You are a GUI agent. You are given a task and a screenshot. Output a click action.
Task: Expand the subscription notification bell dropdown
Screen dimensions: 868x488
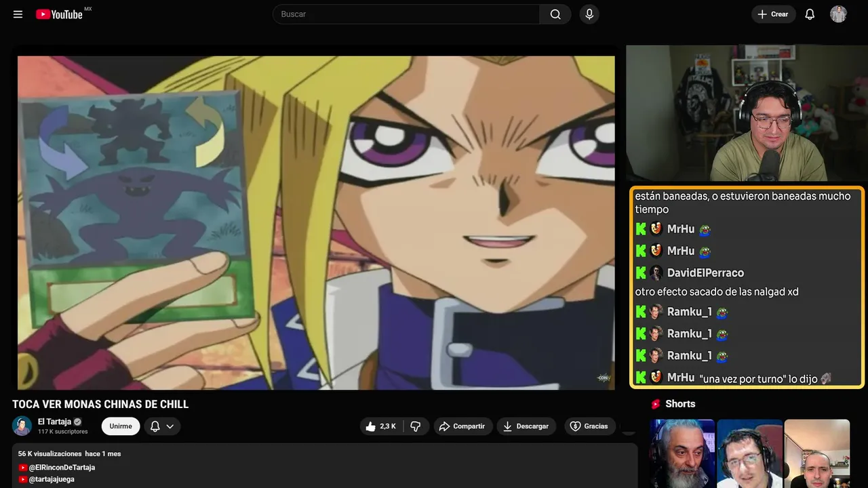click(x=162, y=426)
